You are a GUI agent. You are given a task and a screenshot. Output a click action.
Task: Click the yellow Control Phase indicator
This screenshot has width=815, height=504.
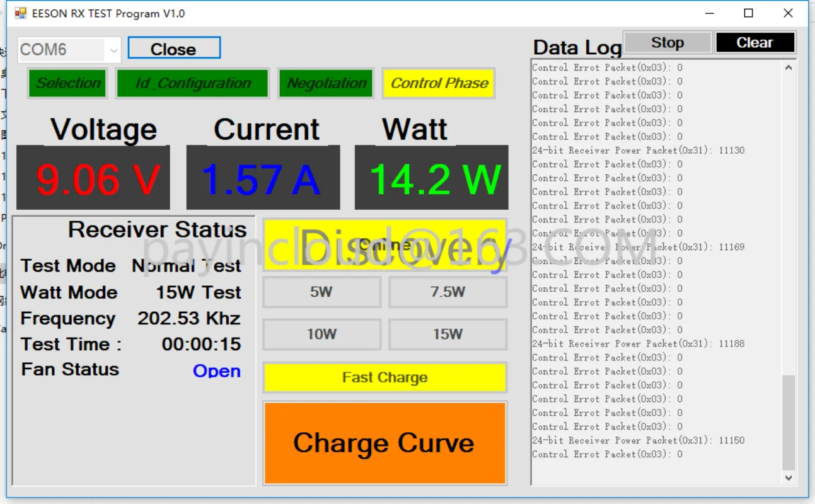(x=439, y=83)
